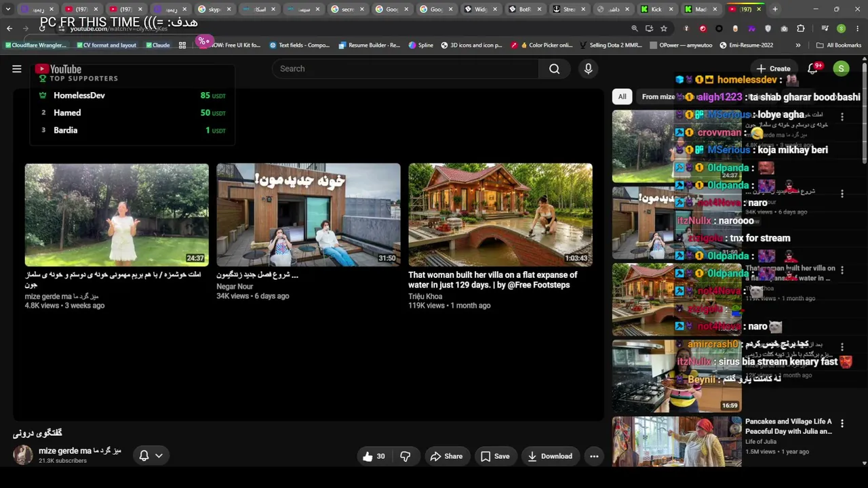
Task: Go back using the browser back arrow
Action: click(9, 28)
